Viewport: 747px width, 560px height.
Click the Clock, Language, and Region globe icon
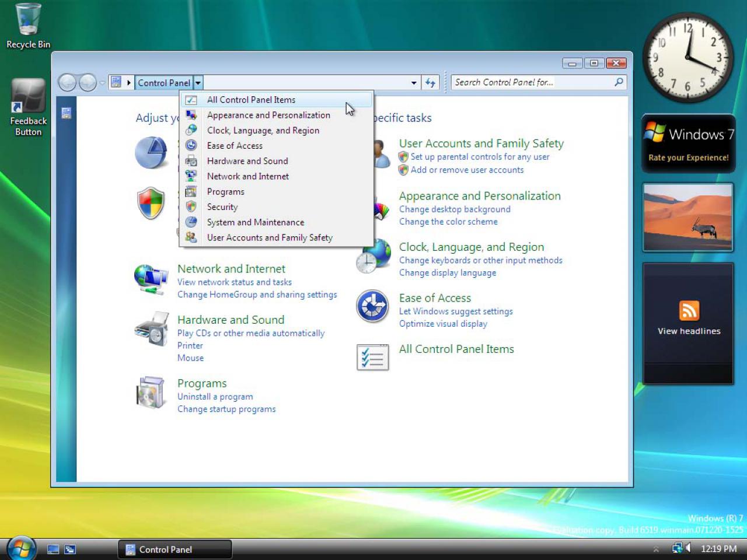[373, 256]
